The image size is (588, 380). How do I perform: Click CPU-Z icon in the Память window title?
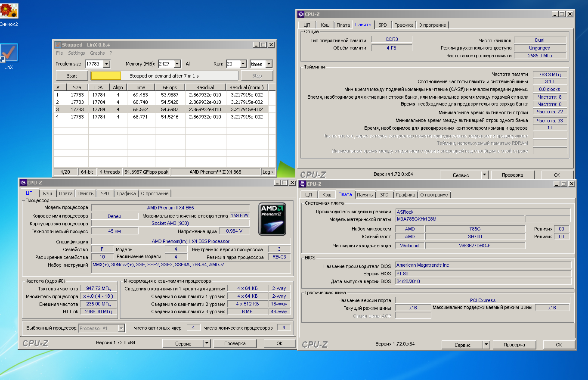pos(301,14)
